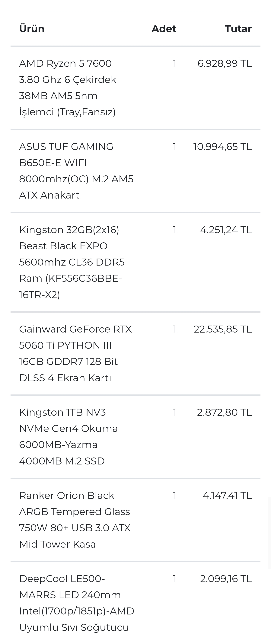Select the DeepCool LE500-MARRS liquid cooler
Image resolution: width=271 pixels, height=644 pixels.
point(76,603)
